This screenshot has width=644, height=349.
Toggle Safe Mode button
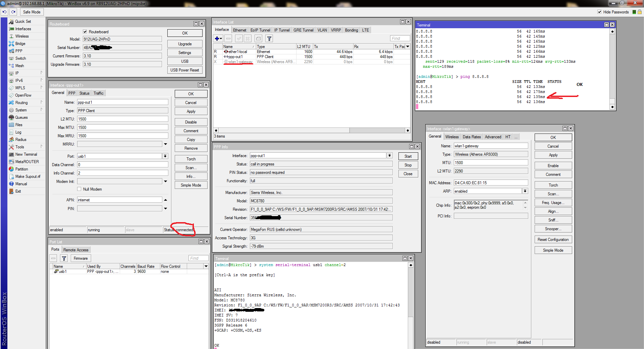tap(32, 12)
